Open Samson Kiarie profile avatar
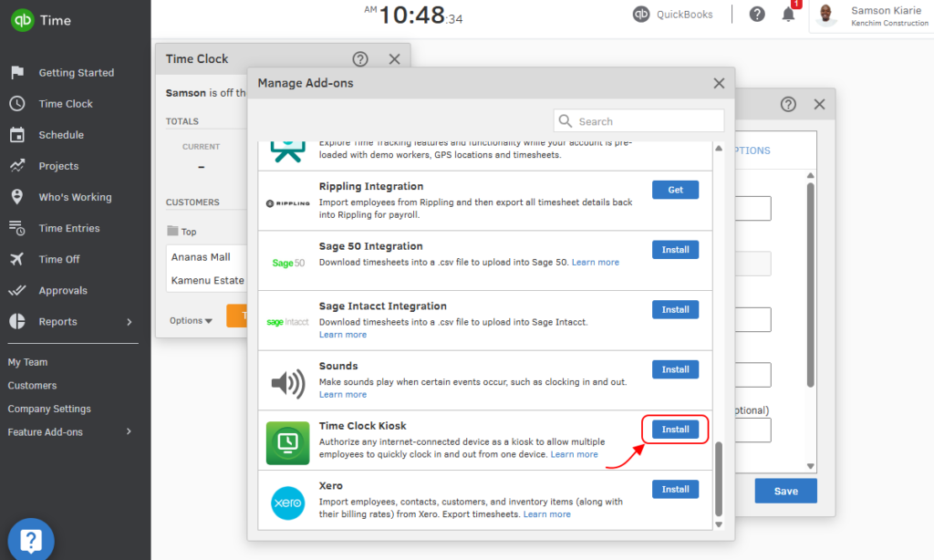This screenshot has height=560, width=934. (826, 15)
